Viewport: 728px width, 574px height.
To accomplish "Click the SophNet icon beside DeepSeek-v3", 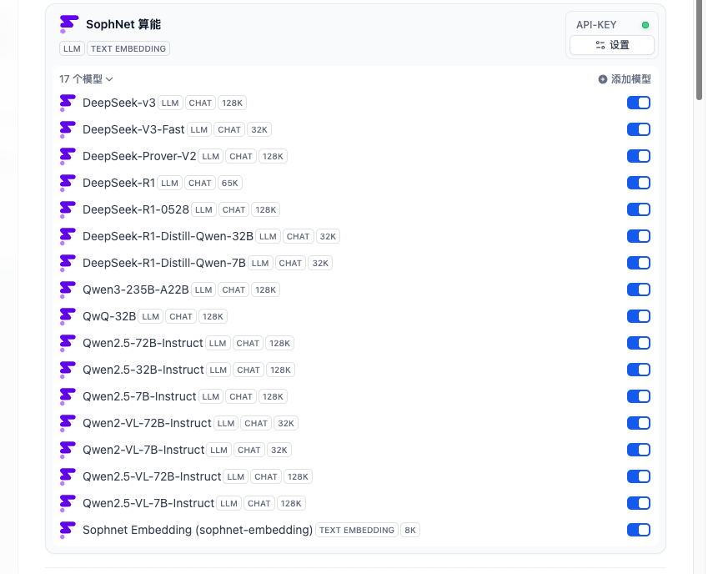I will coord(68,103).
